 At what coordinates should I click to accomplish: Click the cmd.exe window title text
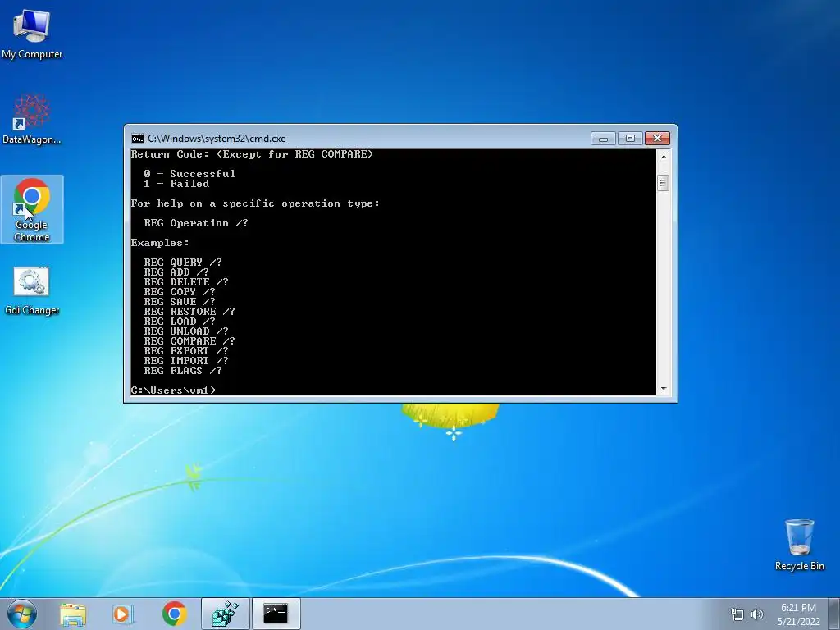(217, 139)
